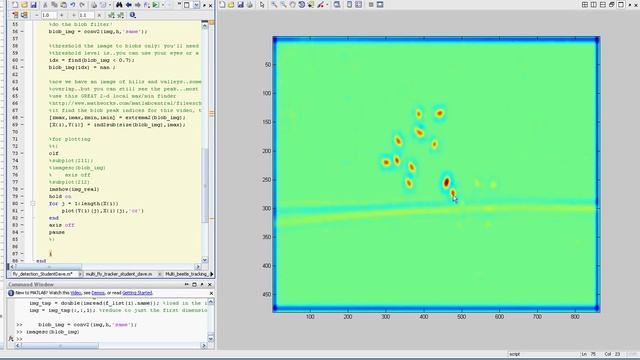Split figures left and right
The height and width of the screenshot is (360, 640).
[594, 4]
